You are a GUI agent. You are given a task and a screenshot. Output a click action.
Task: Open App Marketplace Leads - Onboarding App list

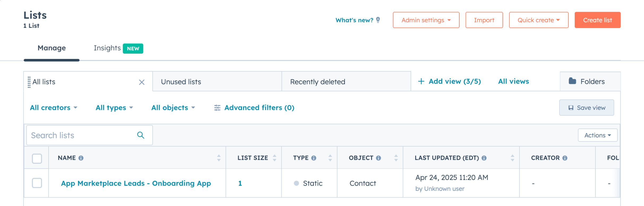coord(136,183)
